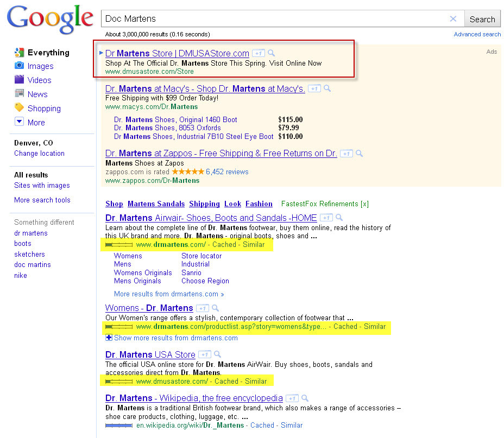Open Dr. Martens at Zappos ad

point(221,154)
